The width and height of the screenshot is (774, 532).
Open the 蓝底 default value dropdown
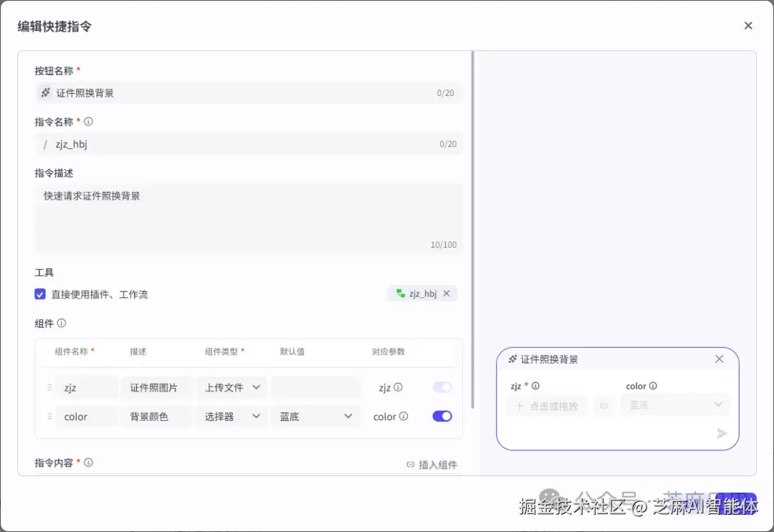[315, 417]
